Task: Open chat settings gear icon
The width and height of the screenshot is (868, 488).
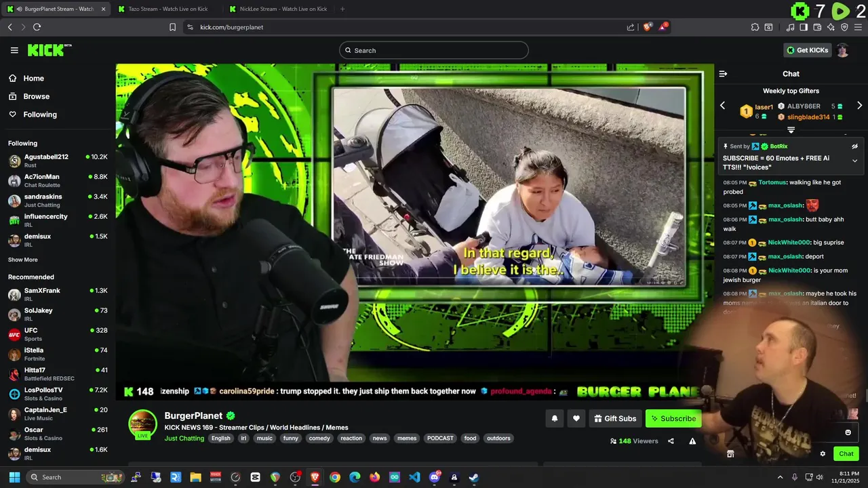Action: pos(823,453)
